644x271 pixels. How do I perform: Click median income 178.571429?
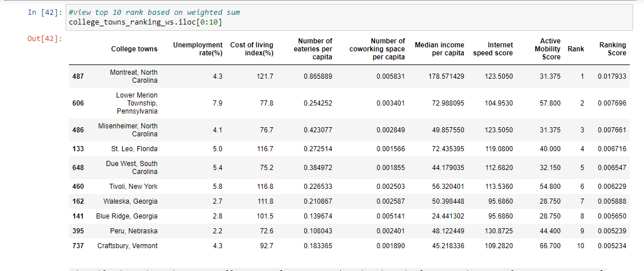[x=446, y=76]
